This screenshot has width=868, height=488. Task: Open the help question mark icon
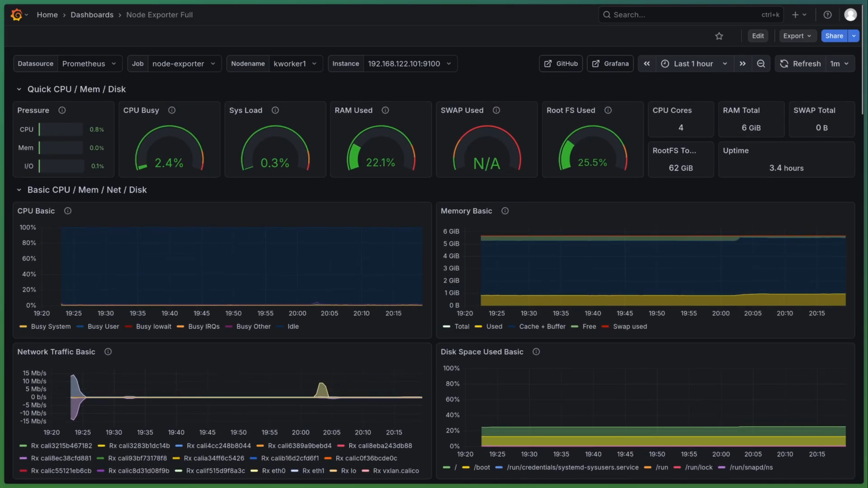[827, 15]
